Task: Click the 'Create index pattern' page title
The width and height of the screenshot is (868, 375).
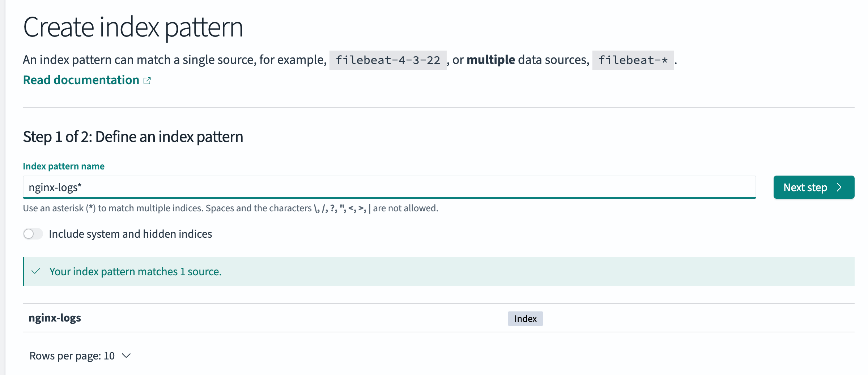Action: (x=133, y=27)
